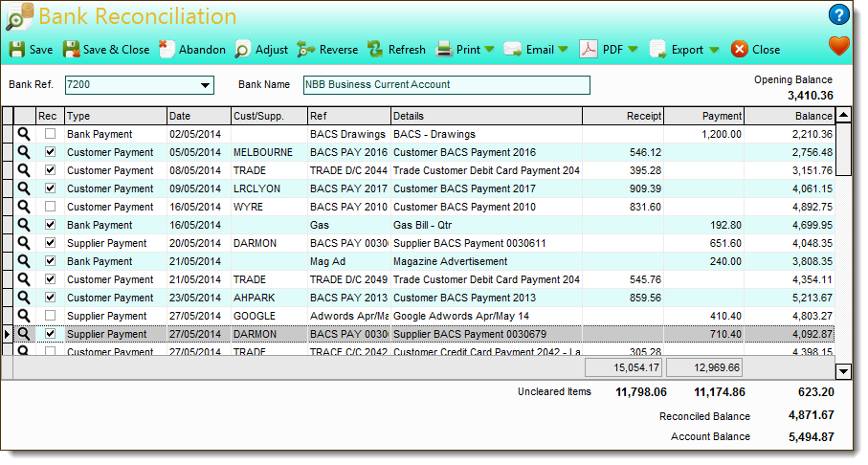
Task: Click the Reverse transaction icon
Action: [x=305, y=50]
